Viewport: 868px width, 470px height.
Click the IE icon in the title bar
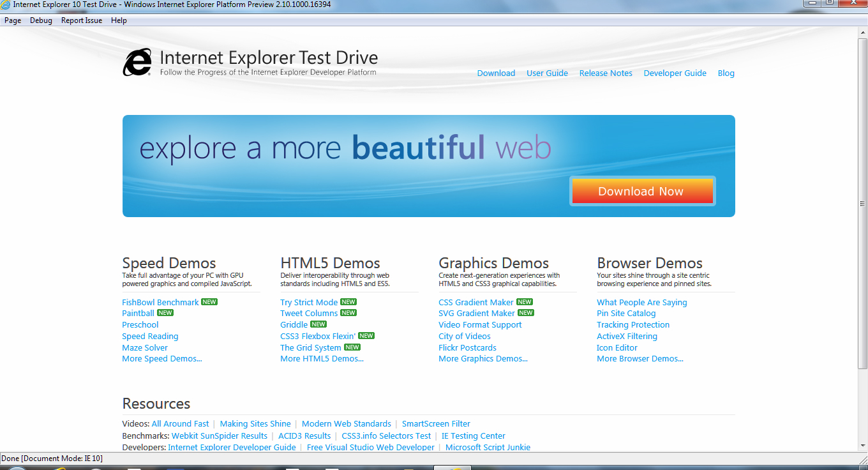pos(6,4)
